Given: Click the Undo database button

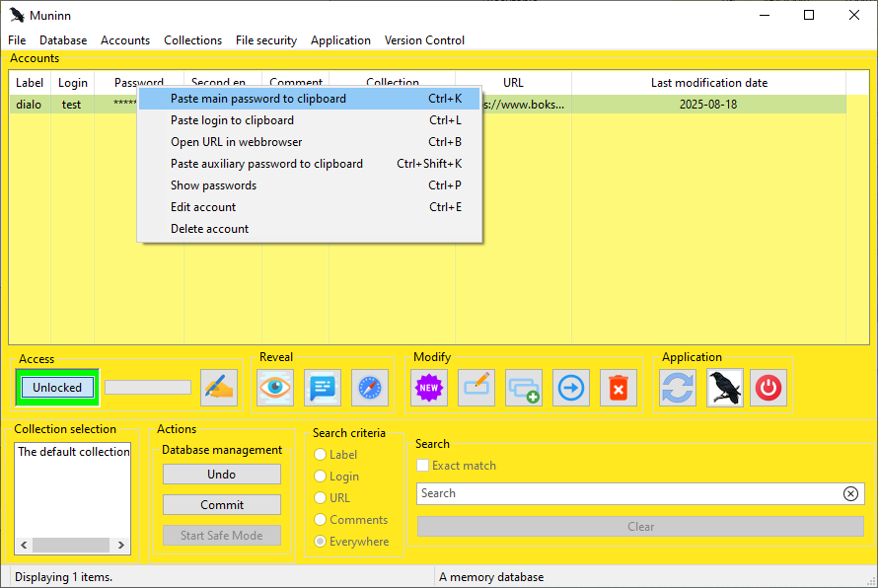Looking at the screenshot, I should 222,475.
